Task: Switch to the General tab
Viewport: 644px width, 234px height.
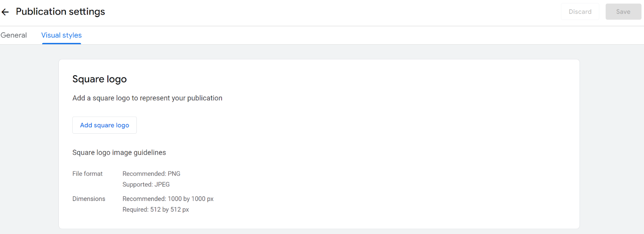Action: 14,35
